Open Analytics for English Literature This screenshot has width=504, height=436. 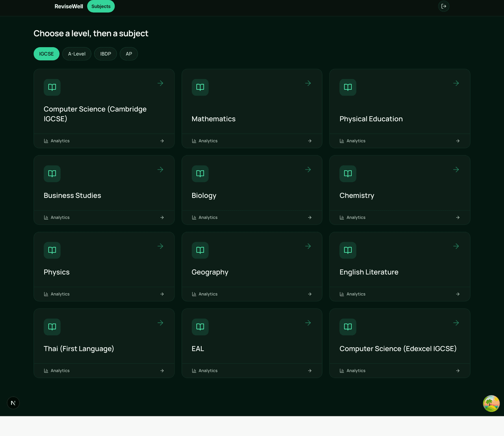[400, 294]
